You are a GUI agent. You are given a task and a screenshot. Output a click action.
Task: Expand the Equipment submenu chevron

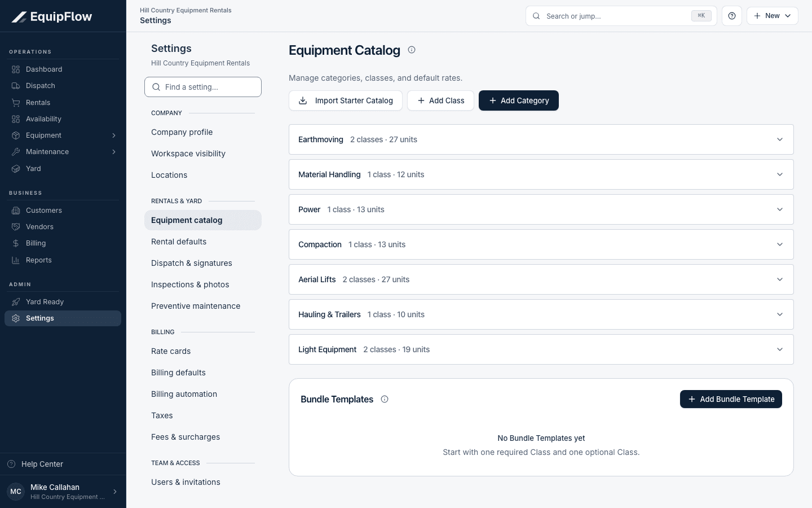click(114, 135)
